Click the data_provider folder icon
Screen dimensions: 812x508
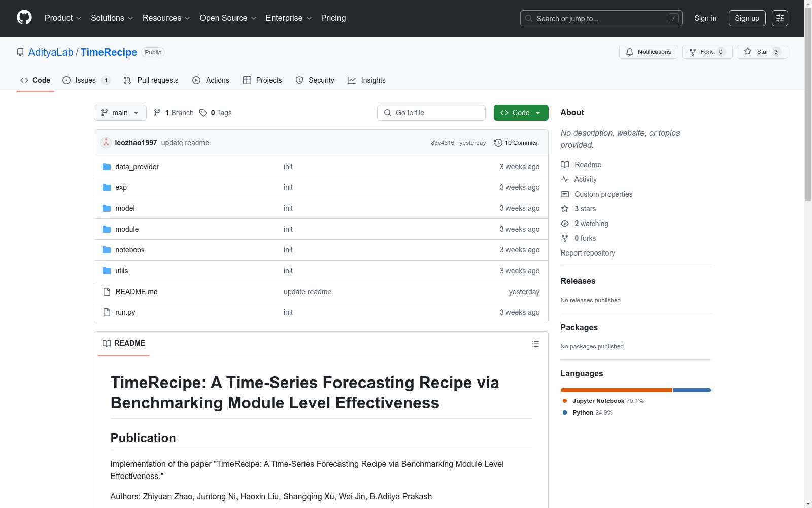(x=107, y=167)
